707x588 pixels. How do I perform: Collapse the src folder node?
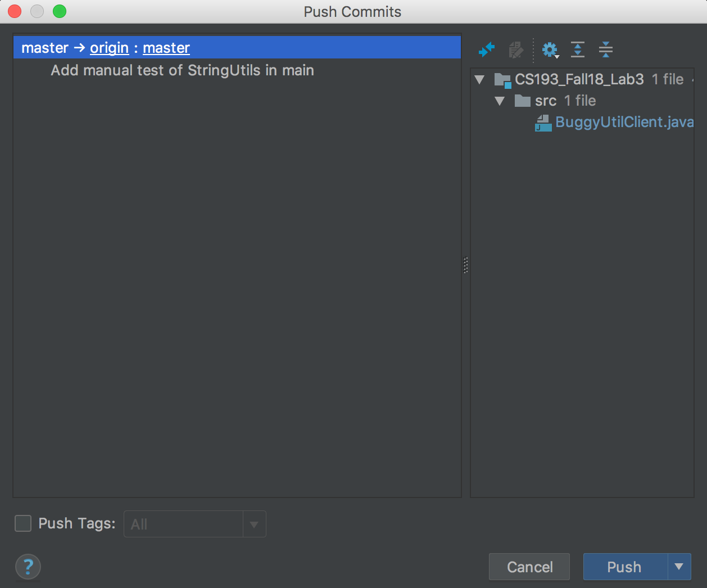click(x=500, y=101)
